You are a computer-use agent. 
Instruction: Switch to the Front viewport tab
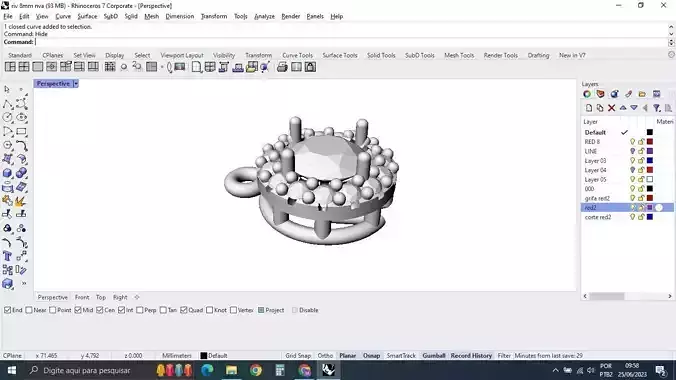82,297
